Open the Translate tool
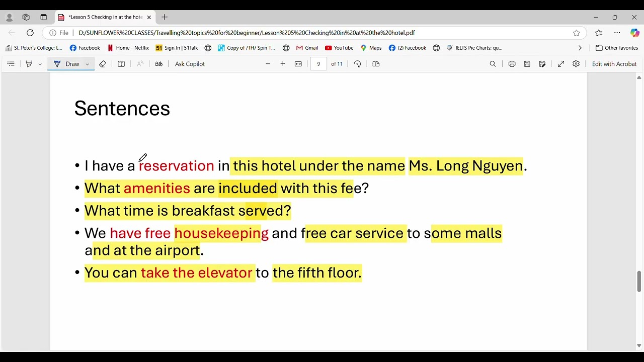 coord(158,64)
